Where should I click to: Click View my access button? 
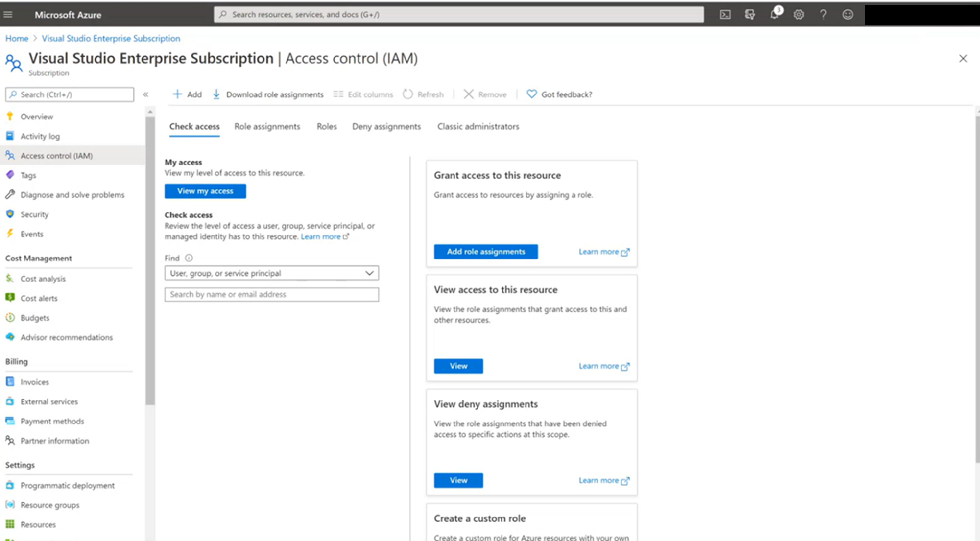click(205, 190)
